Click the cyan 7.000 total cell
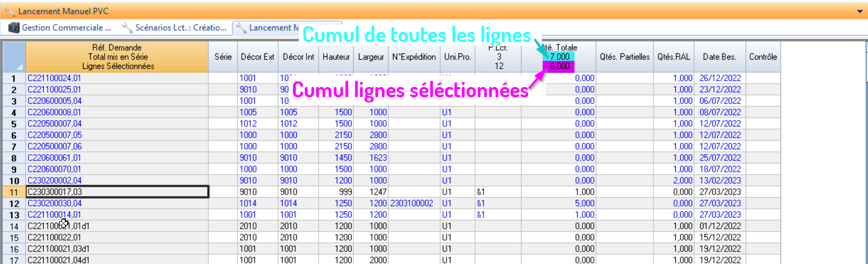The height and width of the screenshot is (264, 868). [x=559, y=57]
